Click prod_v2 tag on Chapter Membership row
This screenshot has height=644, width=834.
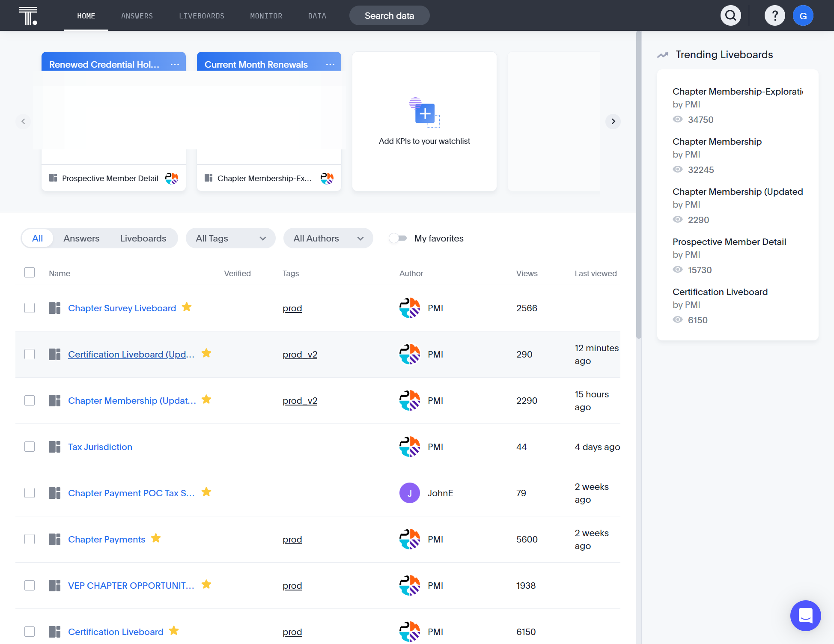pyautogui.click(x=300, y=400)
